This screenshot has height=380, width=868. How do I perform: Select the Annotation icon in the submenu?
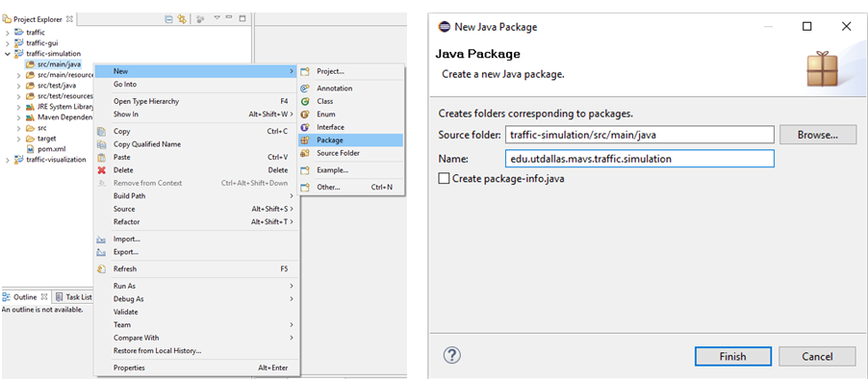tap(304, 88)
